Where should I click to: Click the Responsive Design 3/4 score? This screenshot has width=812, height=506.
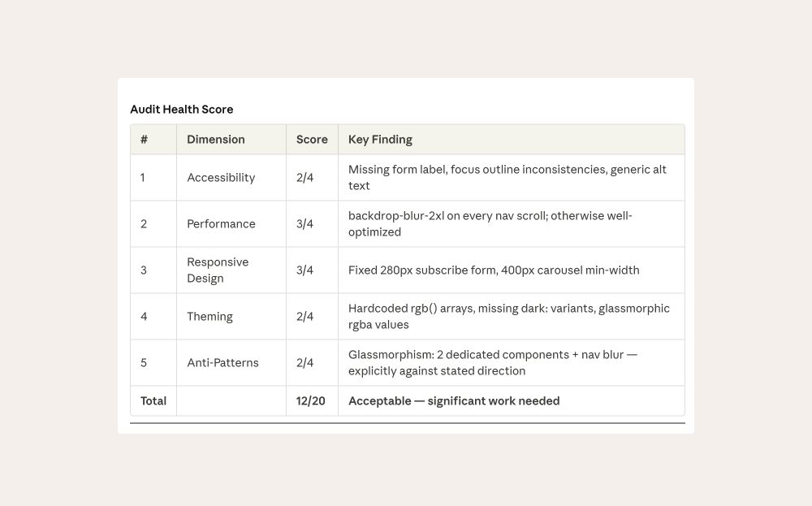304,270
